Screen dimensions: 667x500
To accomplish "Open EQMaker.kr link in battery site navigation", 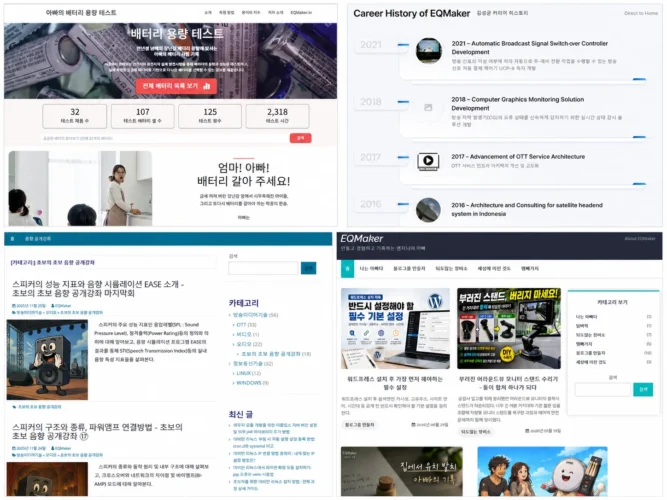I will pos(301,13).
